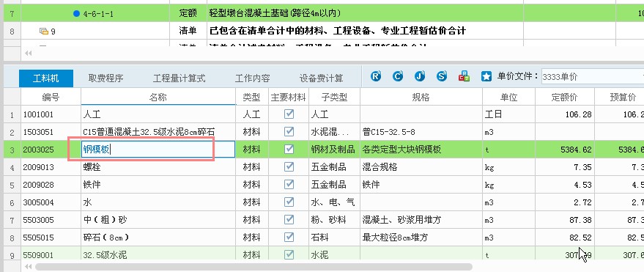Switch to the 设备费计算 tab
This screenshot has width=644, height=272.
[321, 78]
